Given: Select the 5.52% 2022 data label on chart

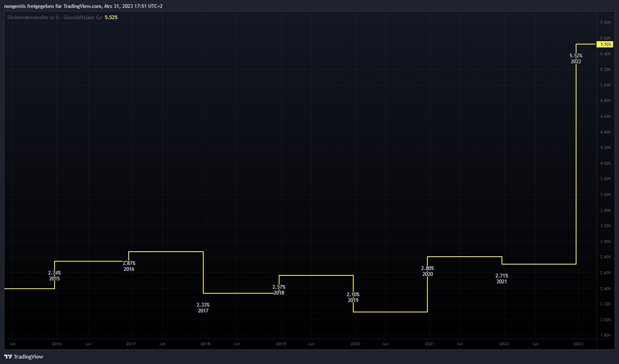Looking at the screenshot, I should coord(576,59).
